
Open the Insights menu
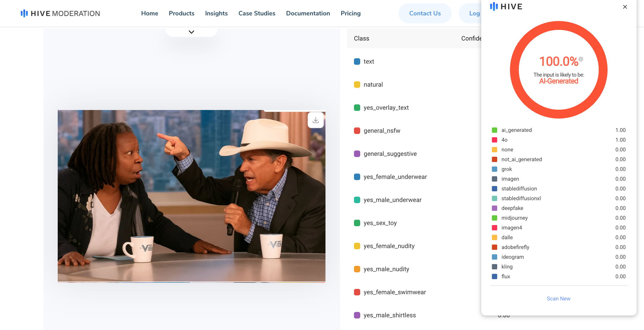tap(216, 13)
